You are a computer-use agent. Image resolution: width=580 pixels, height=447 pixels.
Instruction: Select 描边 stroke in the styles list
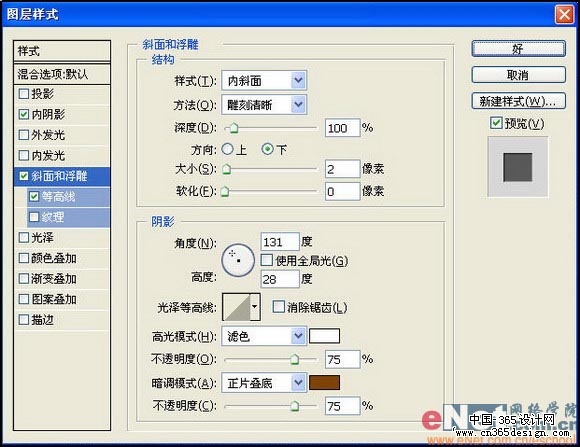pyautogui.click(x=62, y=320)
